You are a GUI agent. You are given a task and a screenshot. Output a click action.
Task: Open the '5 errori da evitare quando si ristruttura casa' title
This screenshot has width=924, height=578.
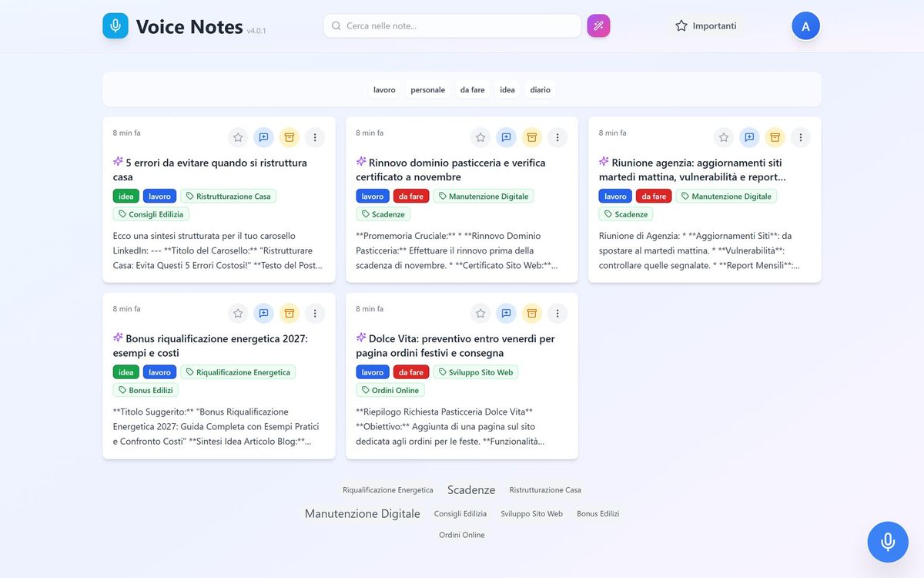coord(210,170)
